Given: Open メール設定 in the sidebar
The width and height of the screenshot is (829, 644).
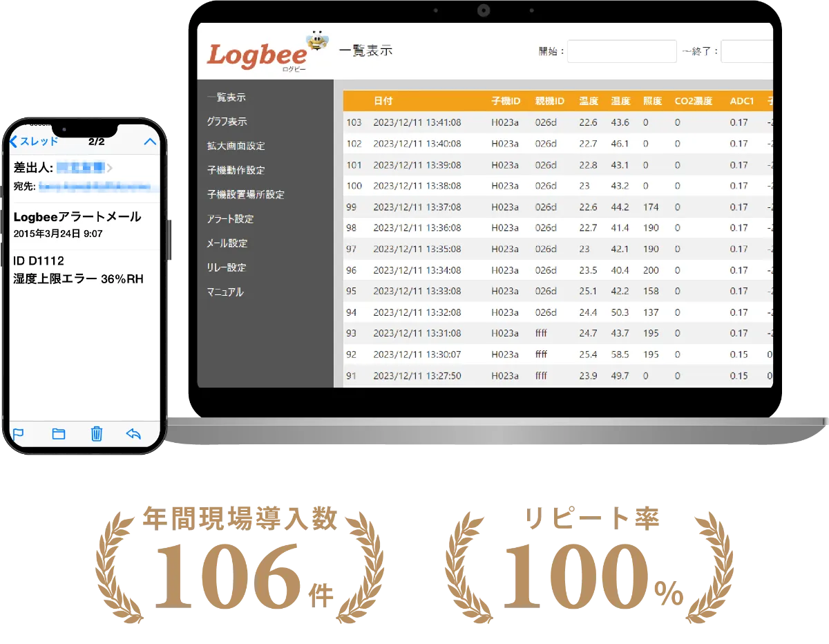Looking at the screenshot, I should [x=227, y=243].
